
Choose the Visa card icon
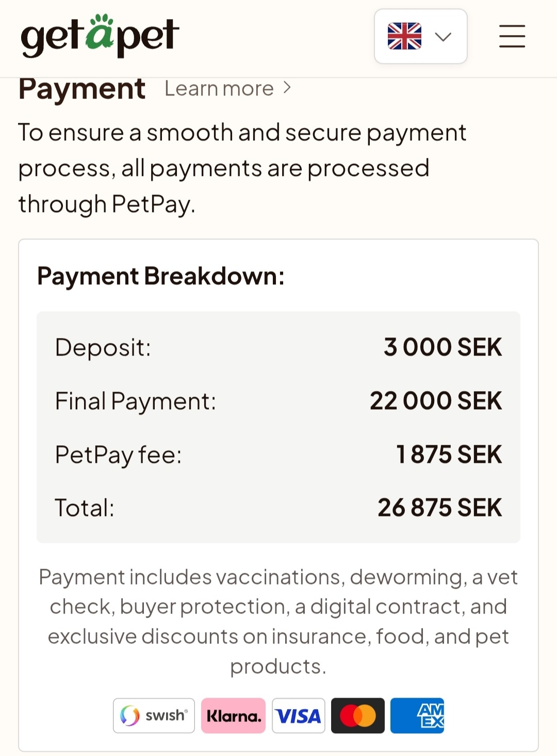[299, 716]
